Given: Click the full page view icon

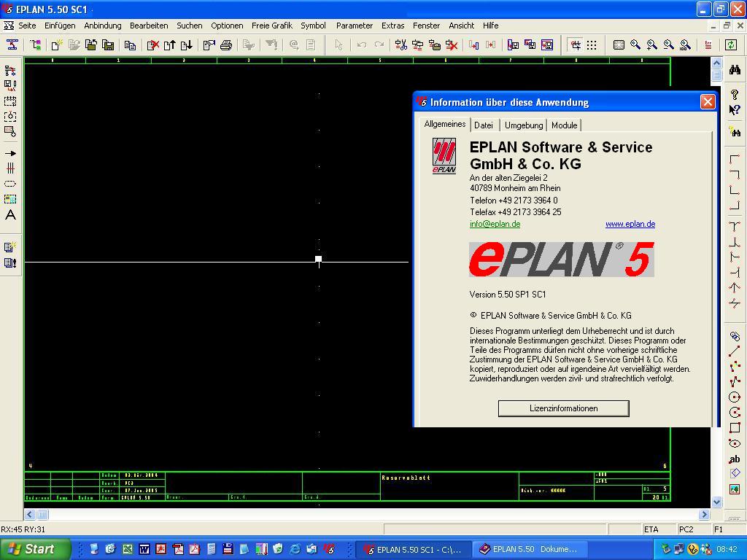Looking at the screenshot, I should (619, 45).
